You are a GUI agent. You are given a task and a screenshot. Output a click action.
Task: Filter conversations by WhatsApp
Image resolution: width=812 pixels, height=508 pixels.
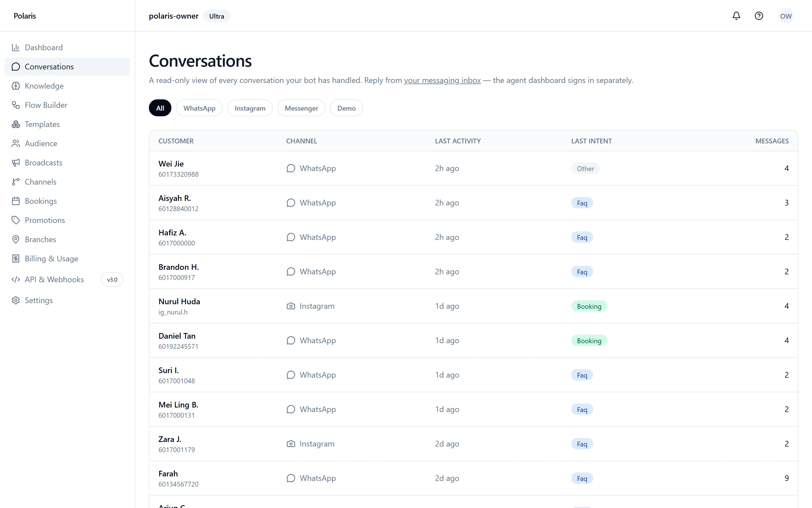pos(199,108)
